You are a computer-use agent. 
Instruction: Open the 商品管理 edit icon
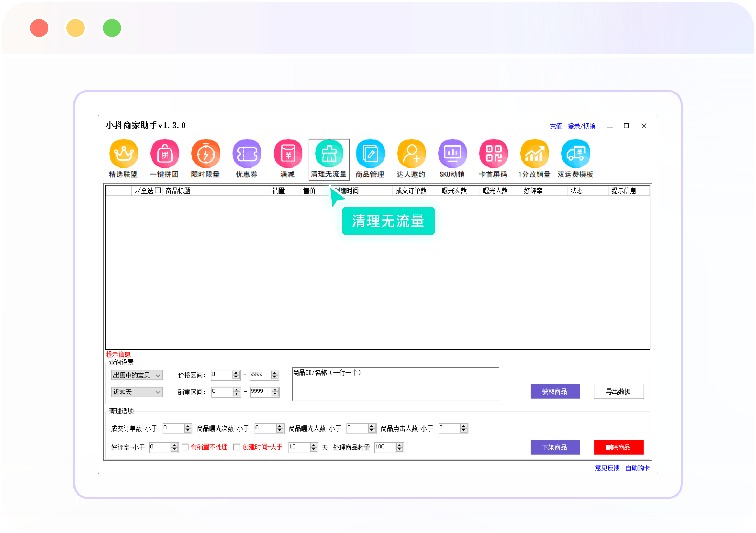click(x=370, y=154)
